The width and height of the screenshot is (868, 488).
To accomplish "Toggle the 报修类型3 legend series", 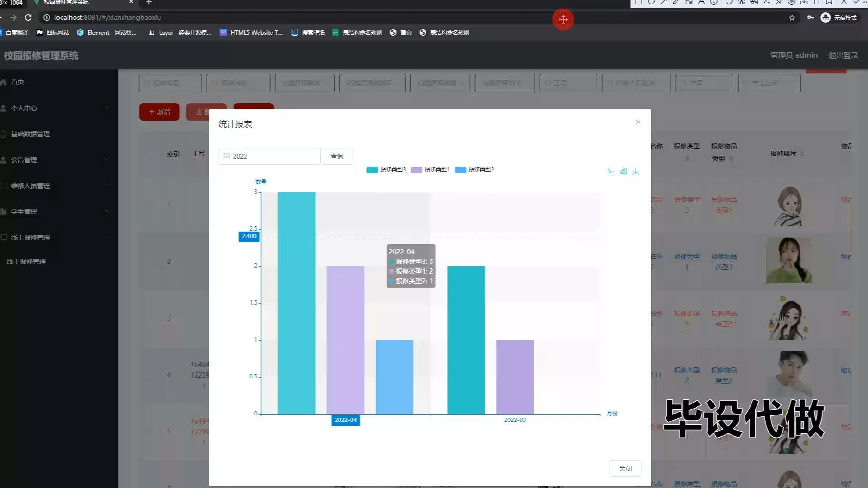I will tap(386, 170).
